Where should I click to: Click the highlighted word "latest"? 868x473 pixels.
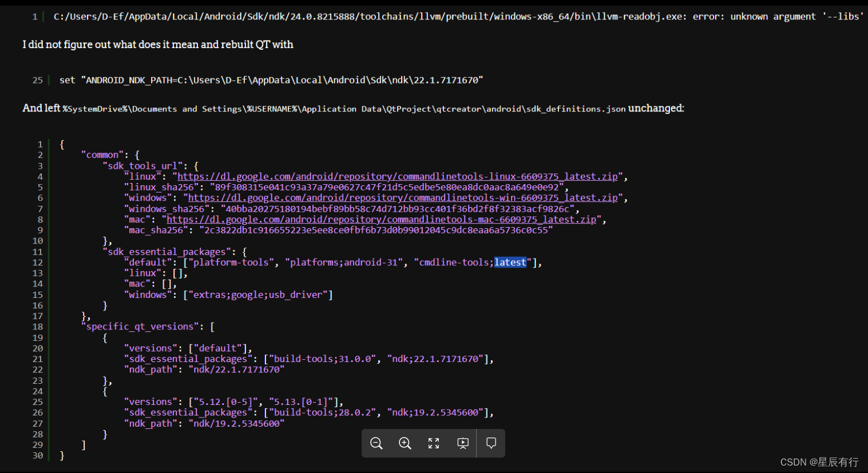tap(510, 263)
